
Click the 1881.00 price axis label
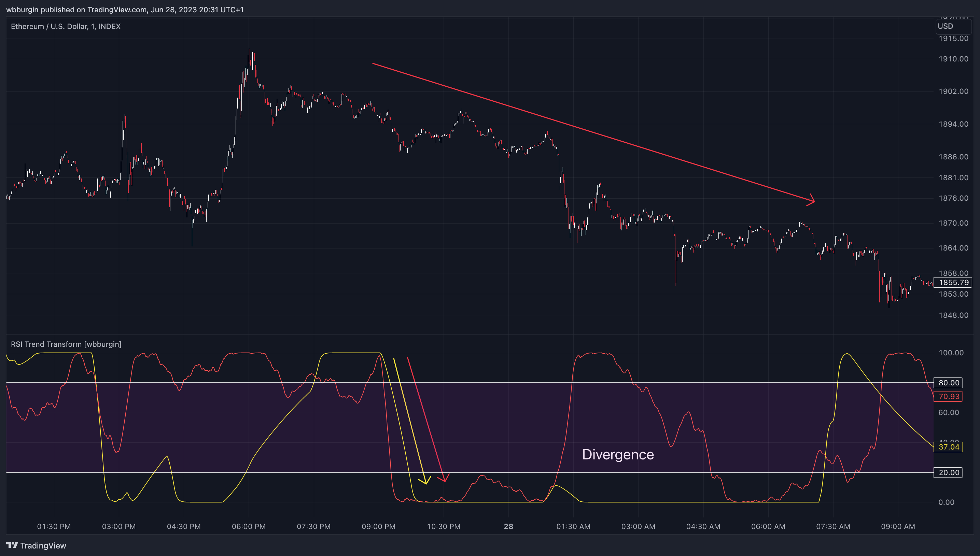953,177
